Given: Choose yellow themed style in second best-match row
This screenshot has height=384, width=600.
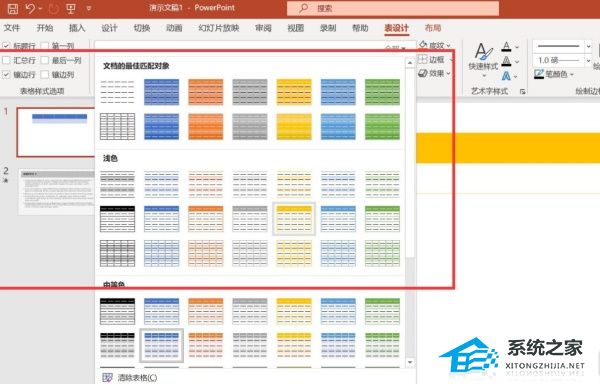Looking at the screenshot, I should pyautogui.click(x=294, y=126).
